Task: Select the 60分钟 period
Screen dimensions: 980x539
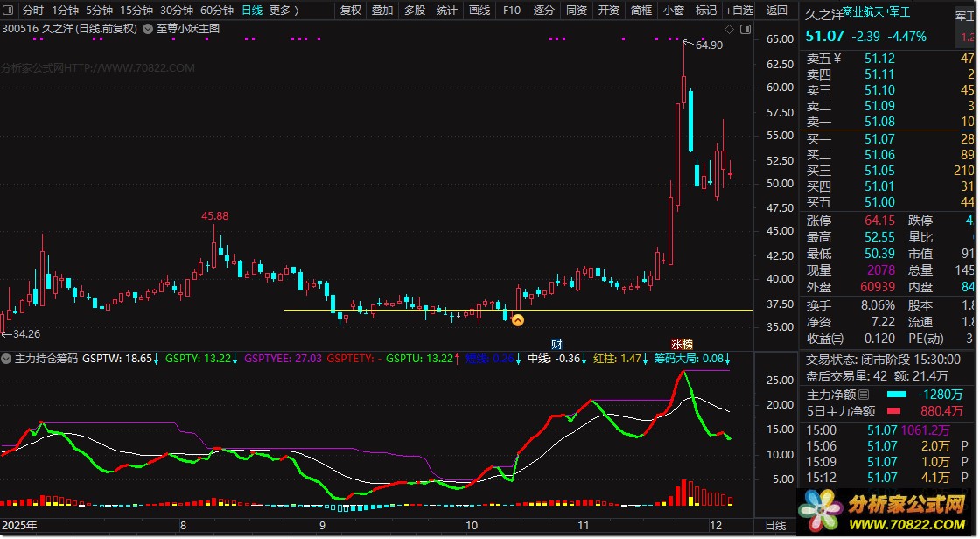Action: pyautogui.click(x=217, y=10)
